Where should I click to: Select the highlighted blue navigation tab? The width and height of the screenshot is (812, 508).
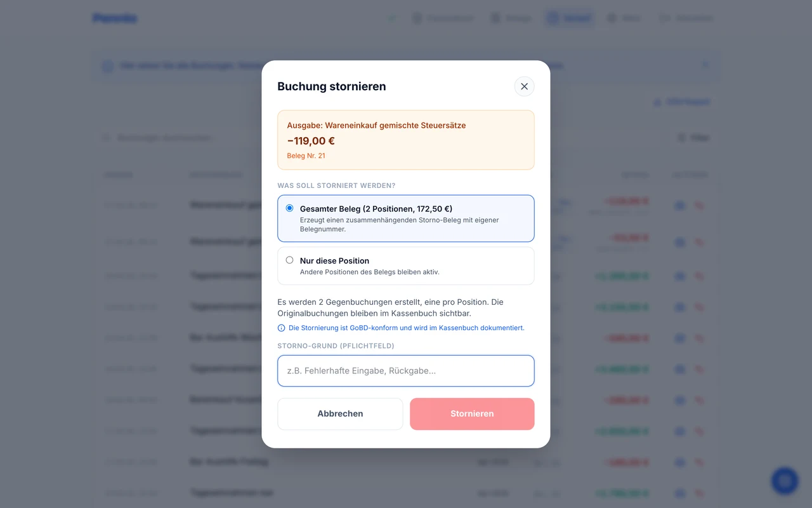[x=569, y=18]
